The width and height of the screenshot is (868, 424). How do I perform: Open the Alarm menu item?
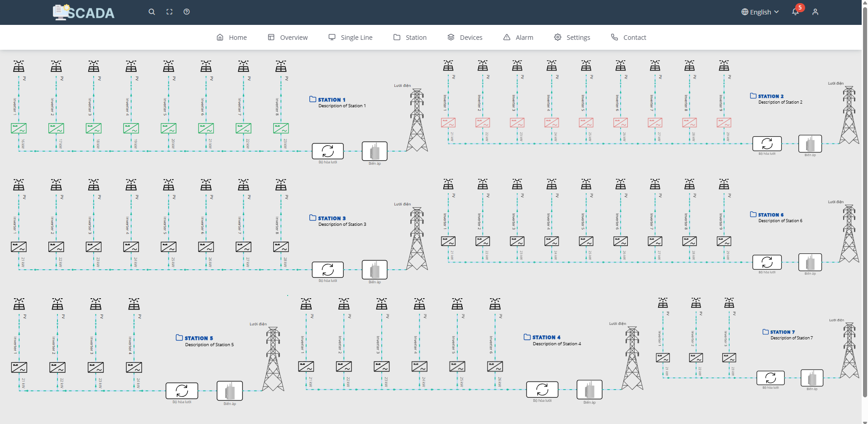tap(518, 37)
